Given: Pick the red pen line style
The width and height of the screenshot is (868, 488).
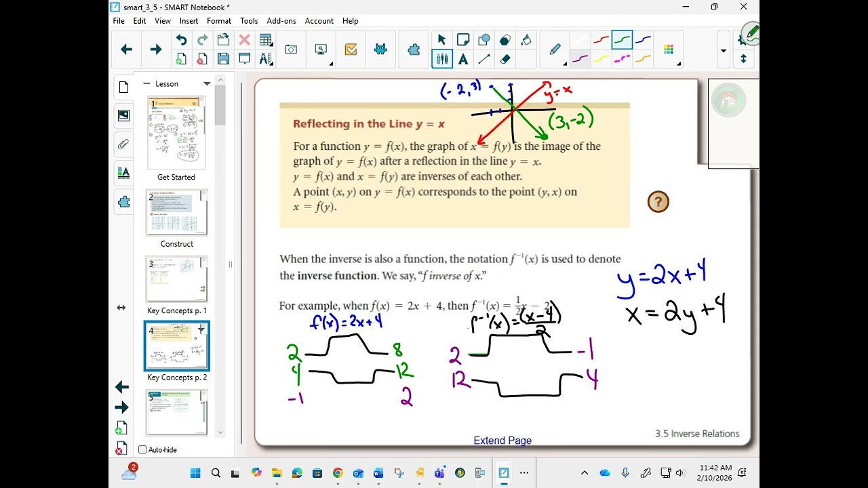Looking at the screenshot, I should pos(601,40).
